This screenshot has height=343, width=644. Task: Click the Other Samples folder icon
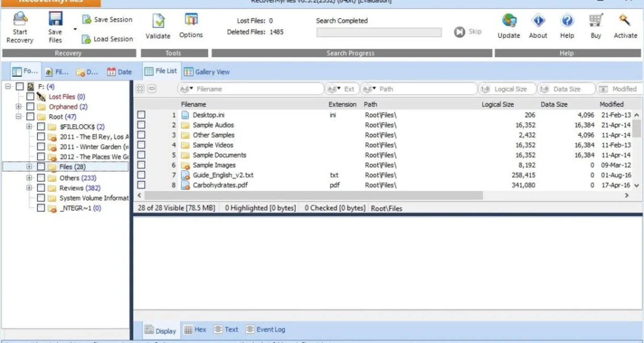coord(186,135)
